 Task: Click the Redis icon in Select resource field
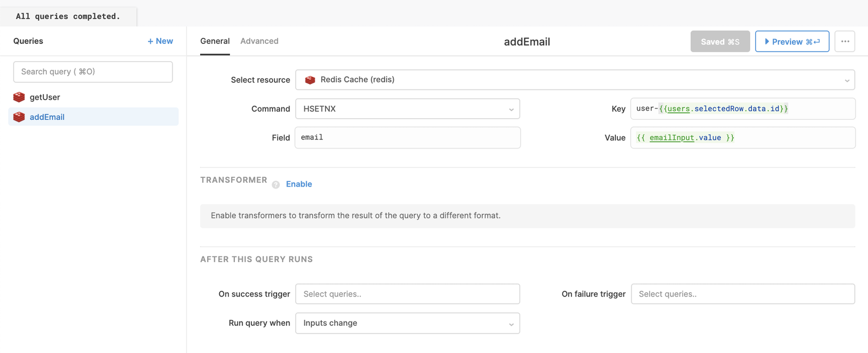310,80
